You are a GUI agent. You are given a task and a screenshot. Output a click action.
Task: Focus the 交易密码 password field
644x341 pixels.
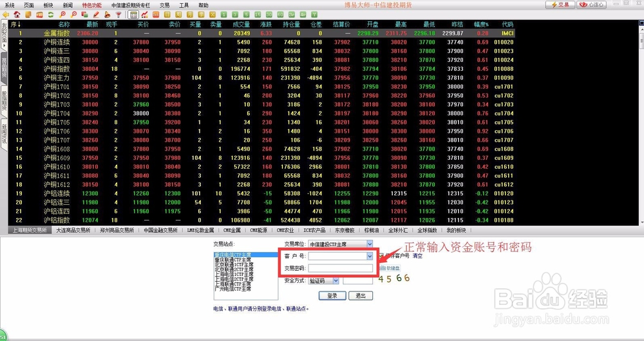[341, 268]
